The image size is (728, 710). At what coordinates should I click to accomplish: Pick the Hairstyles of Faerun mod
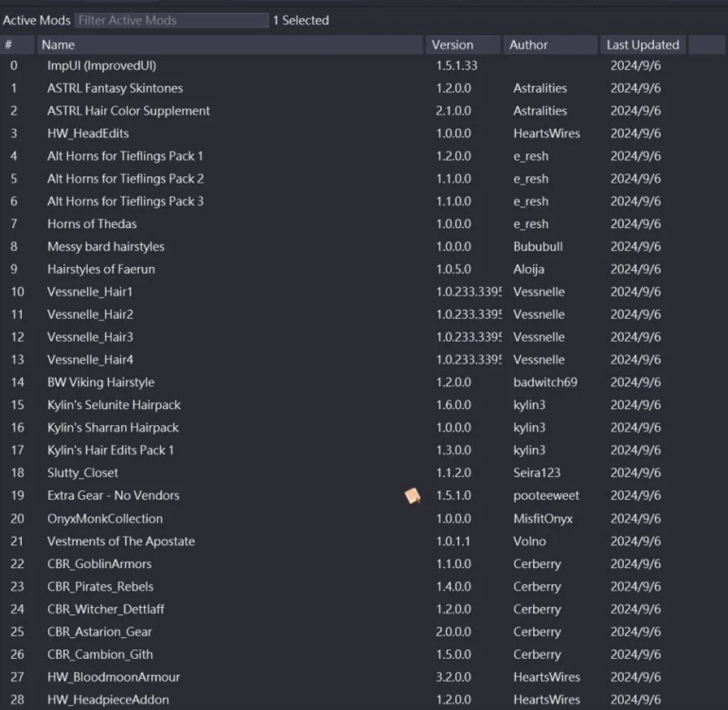coord(101,270)
